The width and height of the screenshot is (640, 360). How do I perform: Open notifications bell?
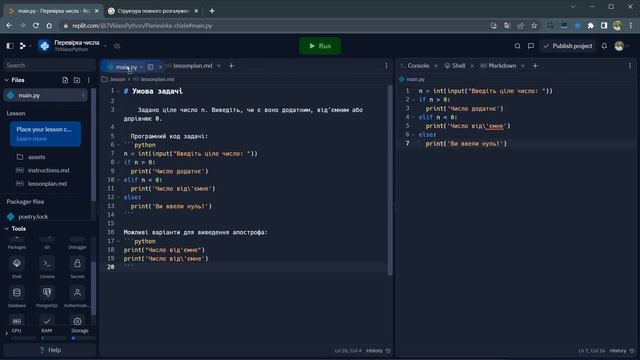point(604,46)
